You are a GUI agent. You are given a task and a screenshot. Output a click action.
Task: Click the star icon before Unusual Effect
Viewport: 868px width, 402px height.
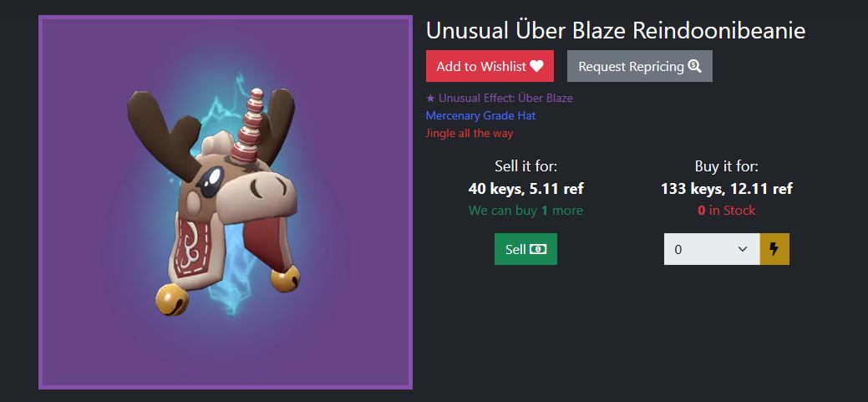[431, 98]
